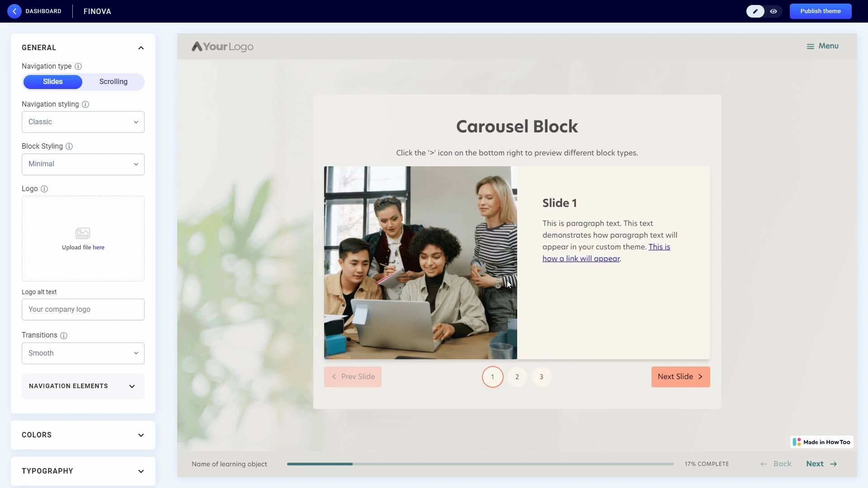The height and width of the screenshot is (488, 868).
Task: Click the Made in HowToo logo icon
Action: 797,442
